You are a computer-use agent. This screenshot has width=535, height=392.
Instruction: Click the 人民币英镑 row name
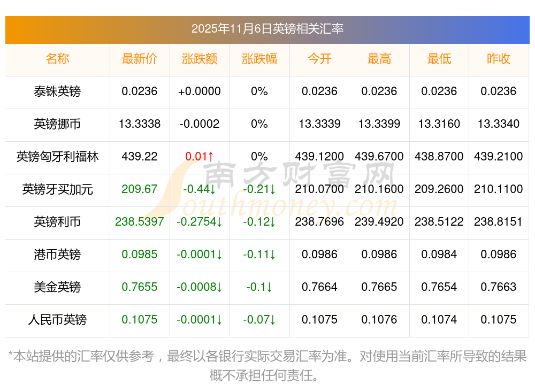pyautogui.click(x=57, y=320)
